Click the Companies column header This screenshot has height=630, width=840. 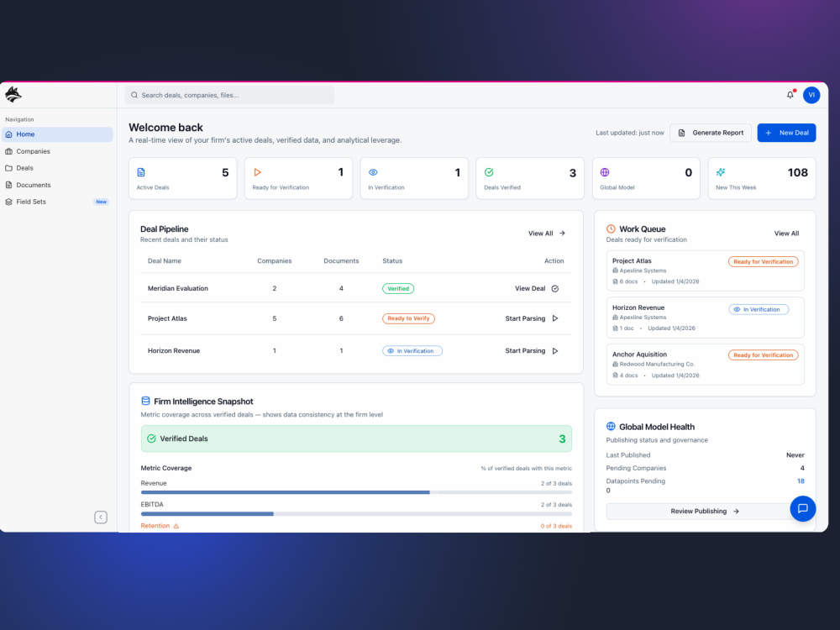275,261
